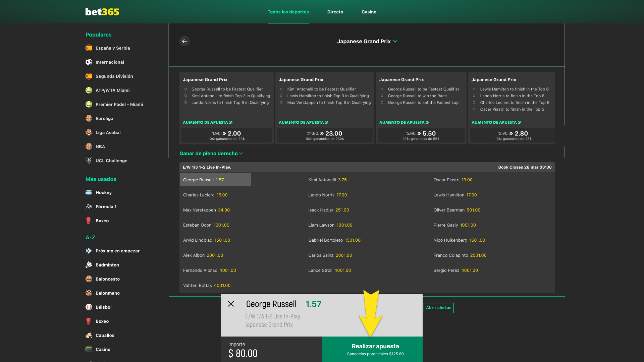Select Sergio Perez at 4001.00
The width and height of the screenshot is (644, 362).
coord(455,270)
